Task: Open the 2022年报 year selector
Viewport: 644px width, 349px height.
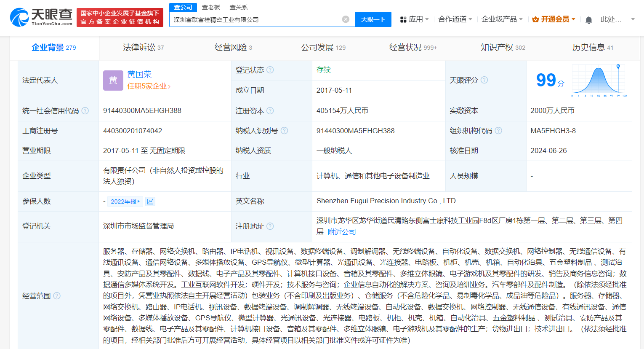Action: (x=125, y=201)
